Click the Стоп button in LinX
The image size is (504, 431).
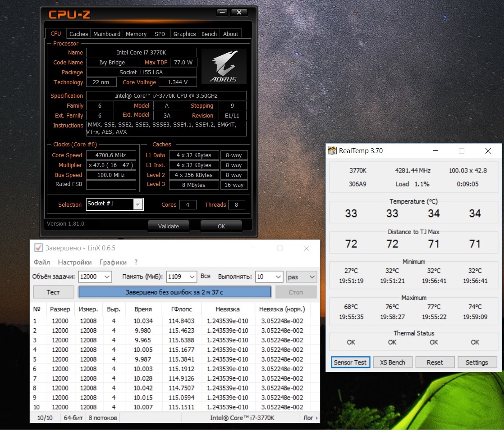pos(296,292)
